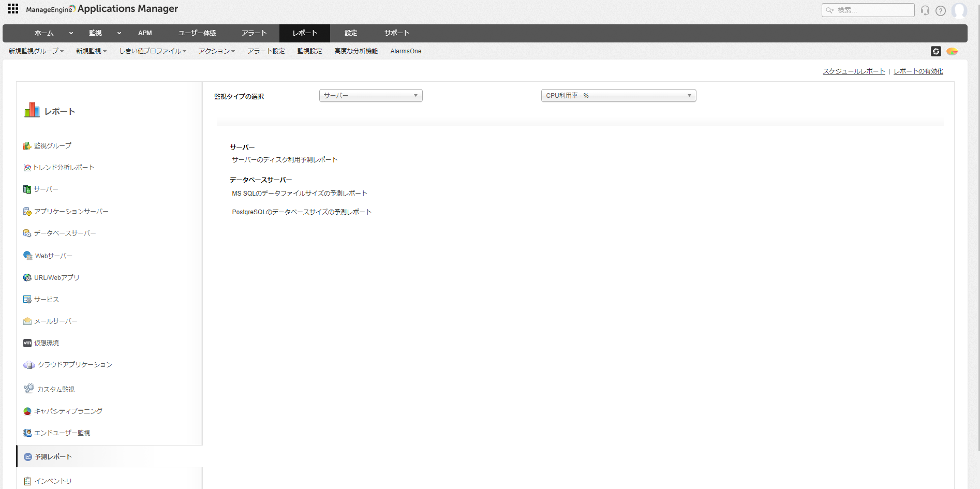
Task: Click the colorful pie chart icon at top right
Action: (952, 51)
